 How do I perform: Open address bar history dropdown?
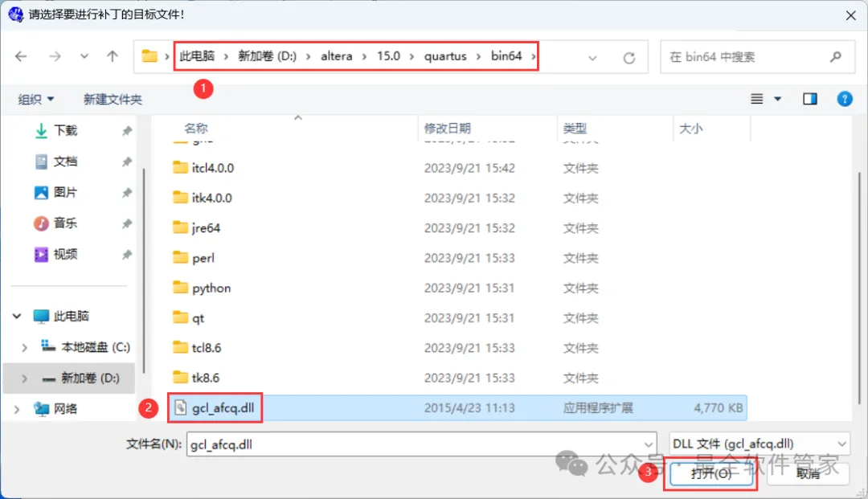pos(592,58)
